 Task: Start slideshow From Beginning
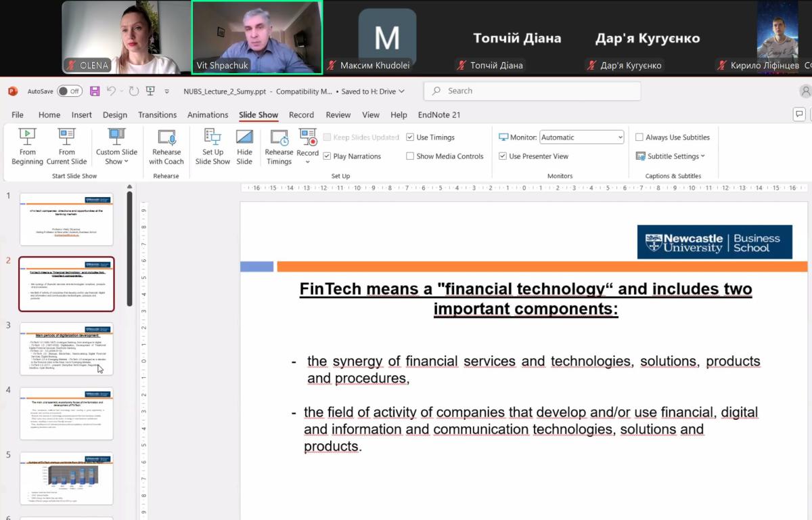coord(27,146)
